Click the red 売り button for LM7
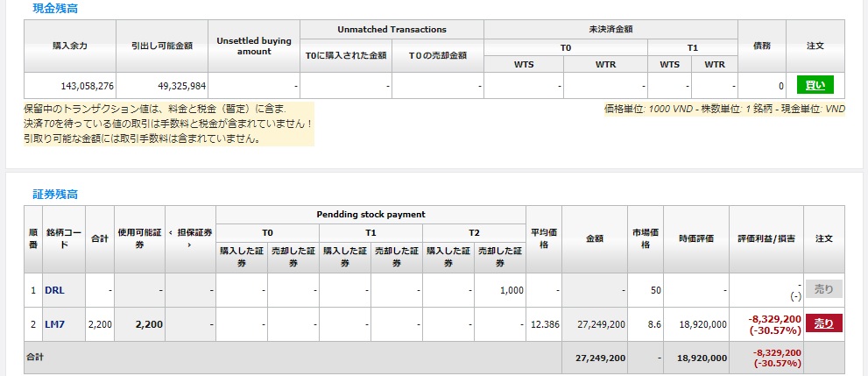This screenshot has width=868, height=376. tap(823, 323)
